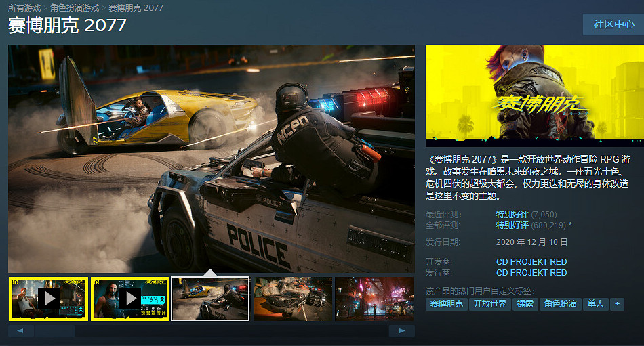Open the 角色扮演游戏 breadcrumb link
644x346 pixels.
[x=75, y=8]
